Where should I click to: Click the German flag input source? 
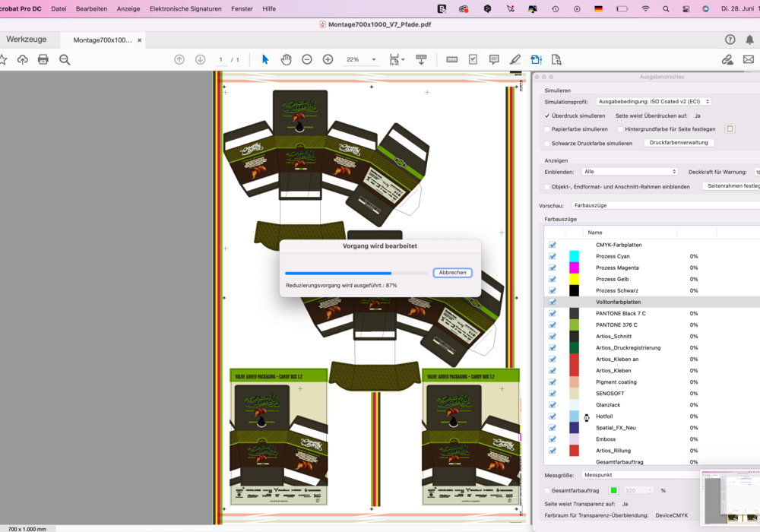(x=599, y=8)
